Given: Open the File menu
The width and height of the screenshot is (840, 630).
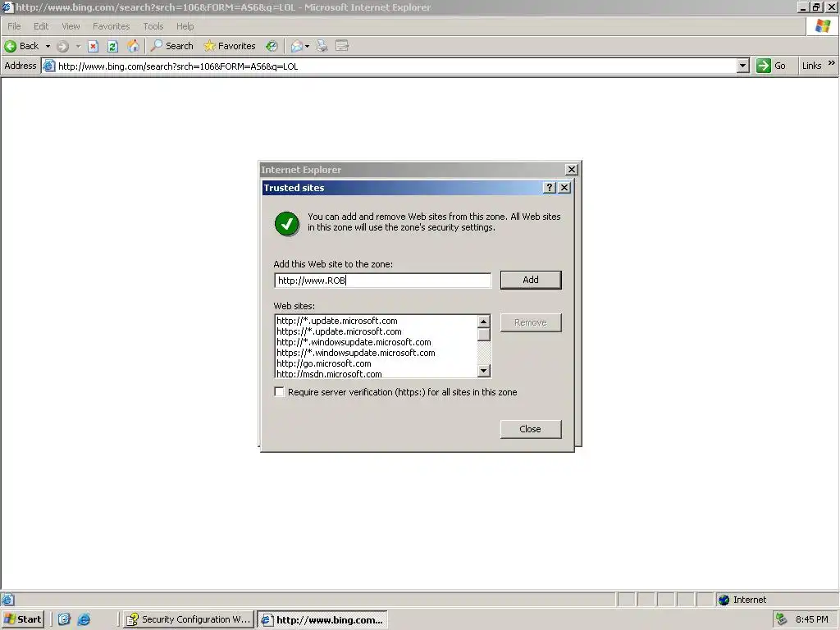Looking at the screenshot, I should [14, 26].
